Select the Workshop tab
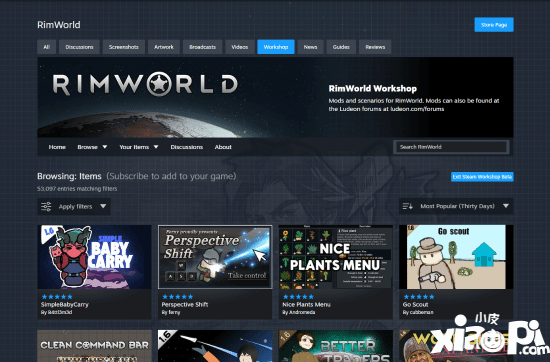 (x=276, y=47)
